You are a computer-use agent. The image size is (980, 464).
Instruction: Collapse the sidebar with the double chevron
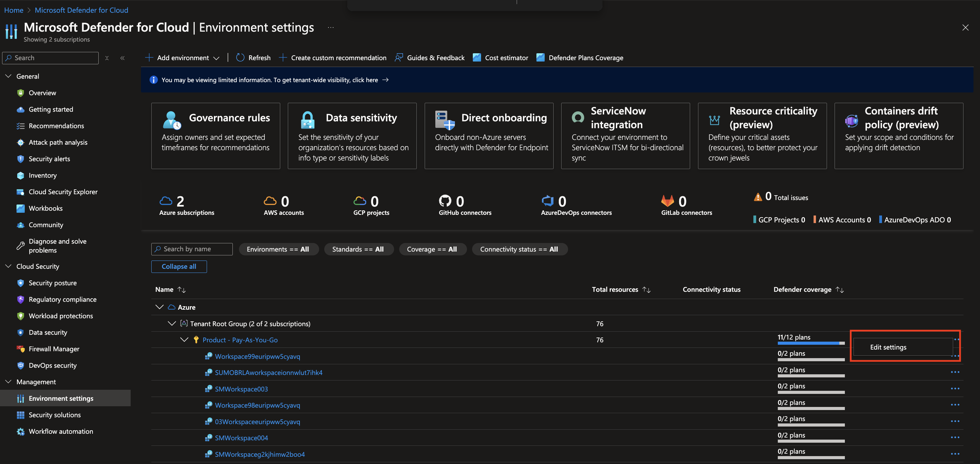(x=122, y=58)
